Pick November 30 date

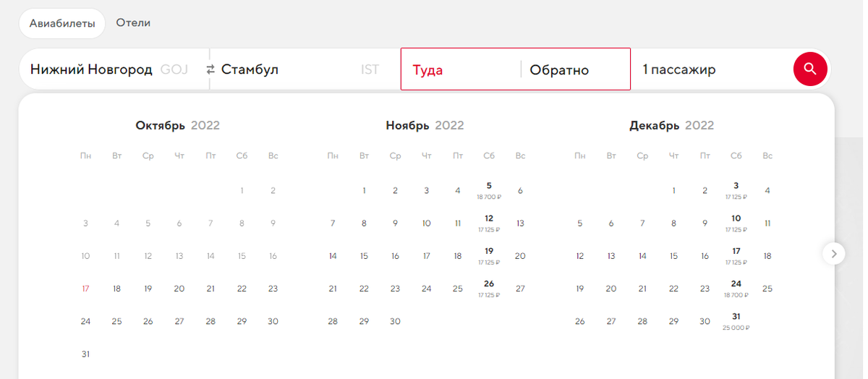[x=395, y=321]
